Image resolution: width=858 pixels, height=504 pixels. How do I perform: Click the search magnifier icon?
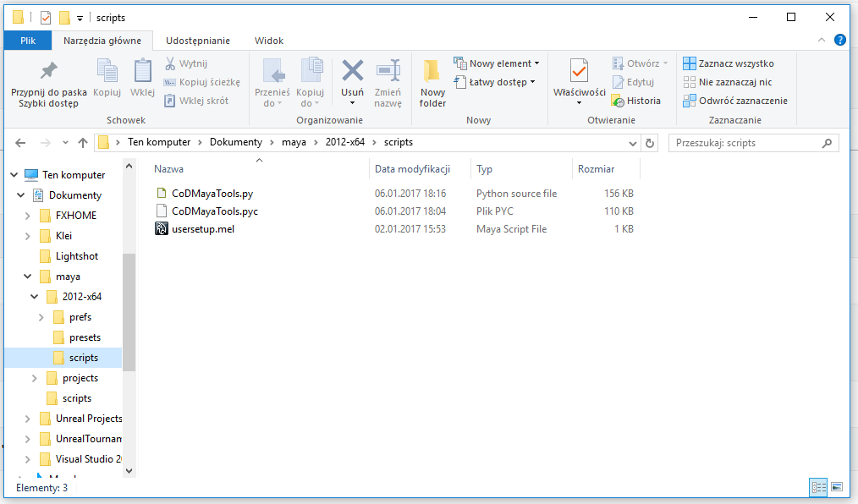click(x=827, y=143)
